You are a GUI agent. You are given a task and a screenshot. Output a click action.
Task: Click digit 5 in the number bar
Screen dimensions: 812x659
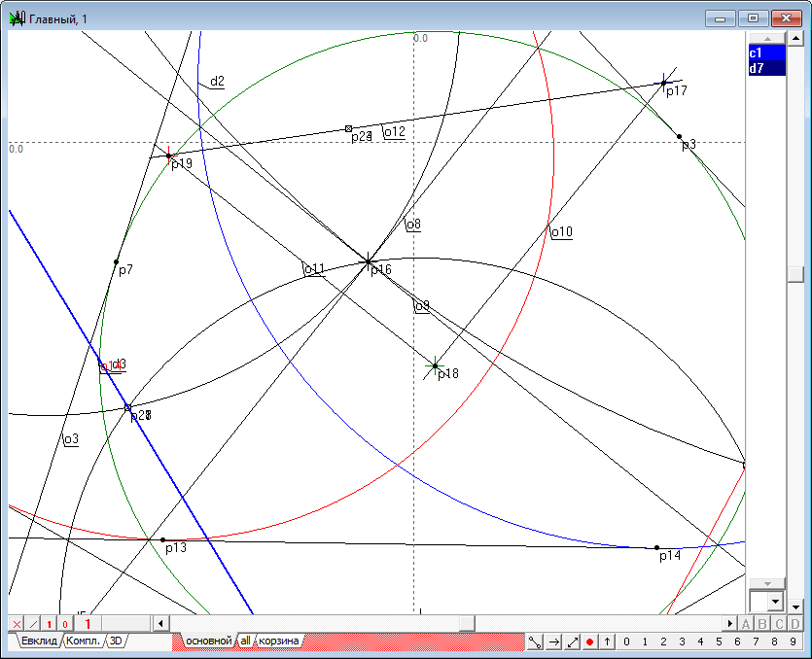[719, 642]
